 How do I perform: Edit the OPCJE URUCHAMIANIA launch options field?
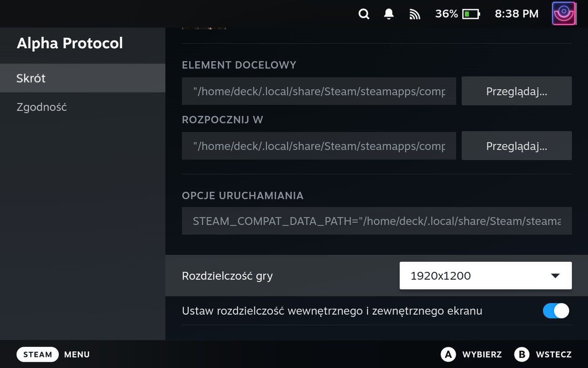tap(377, 221)
